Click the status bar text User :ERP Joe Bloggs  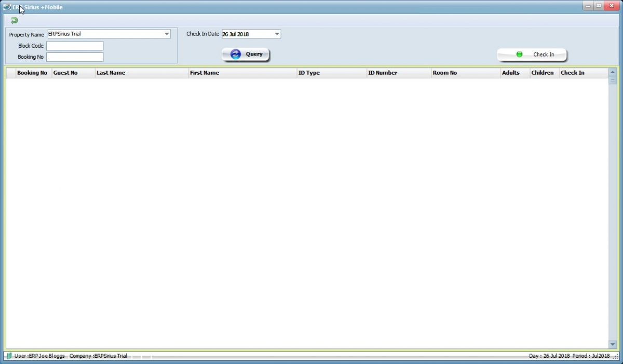tap(39, 356)
